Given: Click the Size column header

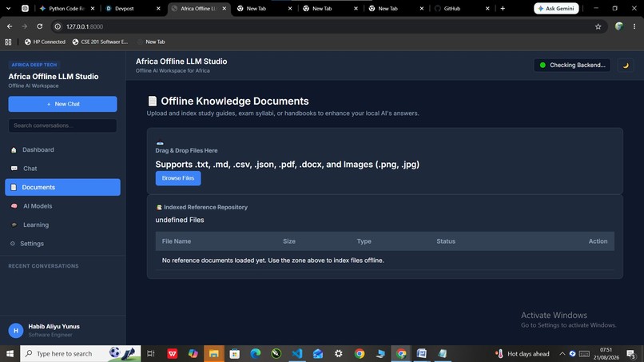Looking at the screenshot, I should [289, 241].
